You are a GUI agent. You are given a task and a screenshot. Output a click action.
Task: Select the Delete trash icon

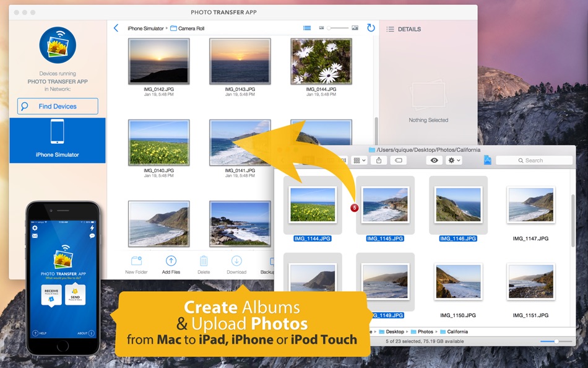pos(204,262)
